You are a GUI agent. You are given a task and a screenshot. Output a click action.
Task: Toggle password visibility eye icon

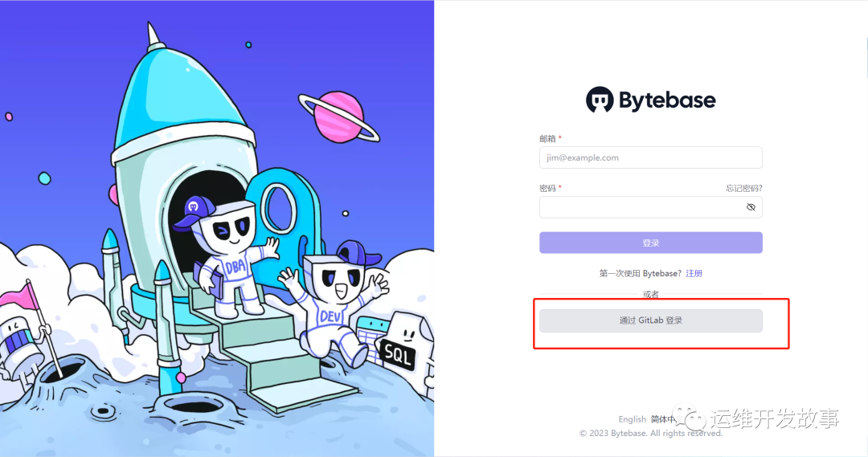pos(751,207)
